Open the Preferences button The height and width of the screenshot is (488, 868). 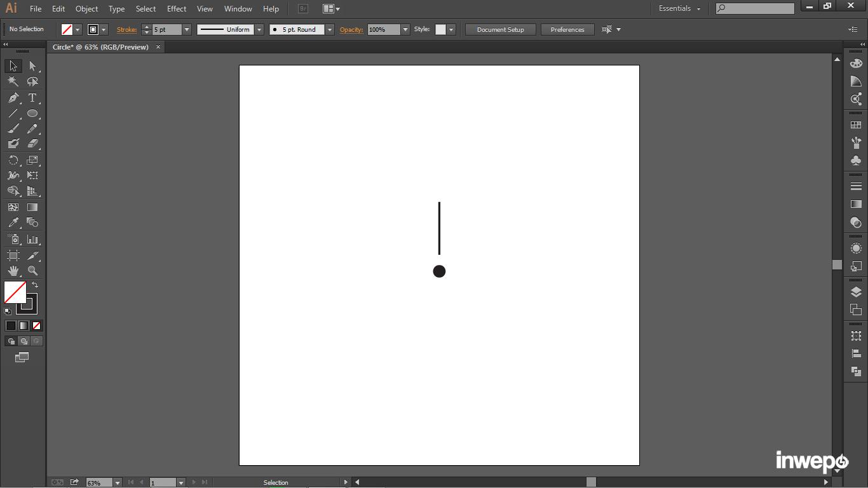coord(567,30)
